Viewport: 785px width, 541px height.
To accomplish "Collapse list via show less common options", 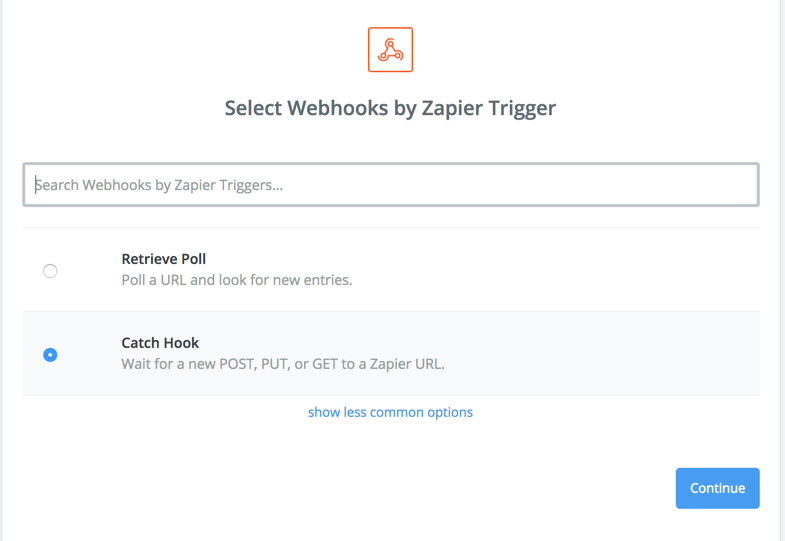I will [x=390, y=412].
